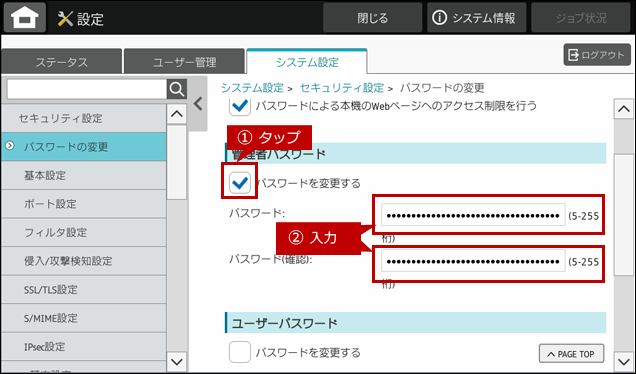
Task: Click the sidebar search input field
Action: (x=87, y=89)
